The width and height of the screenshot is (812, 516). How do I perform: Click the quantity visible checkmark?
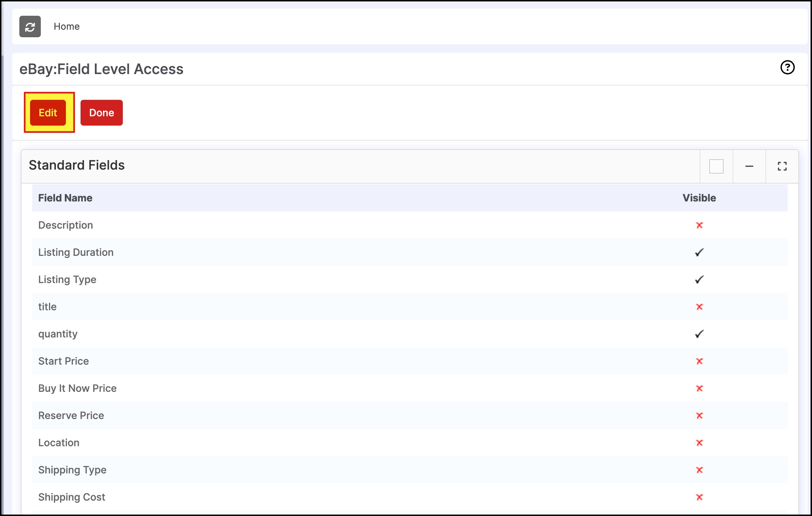tap(699, 334)
